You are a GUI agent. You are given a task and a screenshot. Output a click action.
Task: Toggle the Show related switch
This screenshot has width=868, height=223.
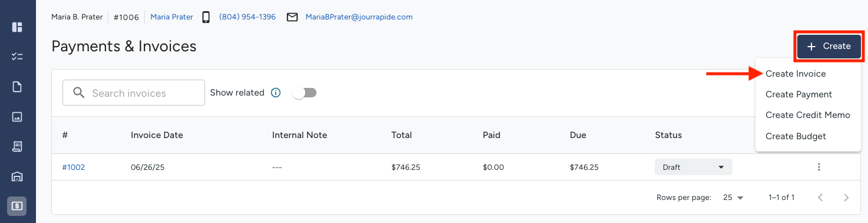(x=305, y=93)
